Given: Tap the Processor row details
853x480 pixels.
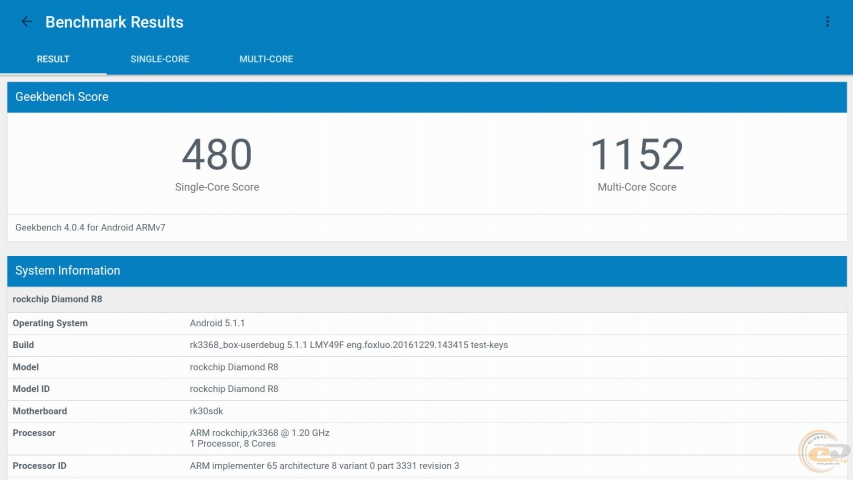Looking at the screenshot, I should pyautogui.click(x=259, y=438).
